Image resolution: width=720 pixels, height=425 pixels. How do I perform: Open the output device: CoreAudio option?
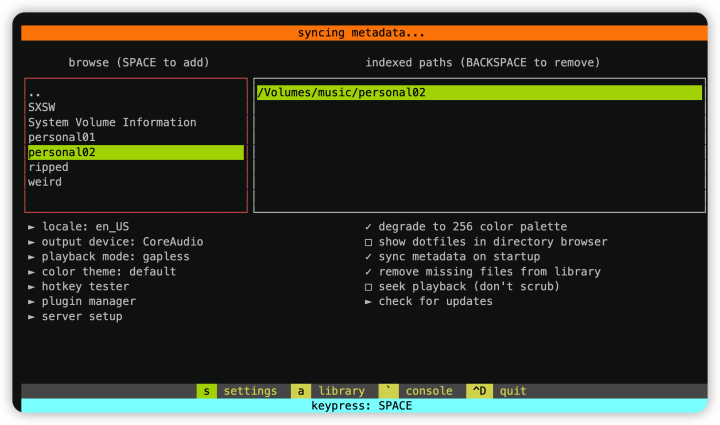coord(115,242)
